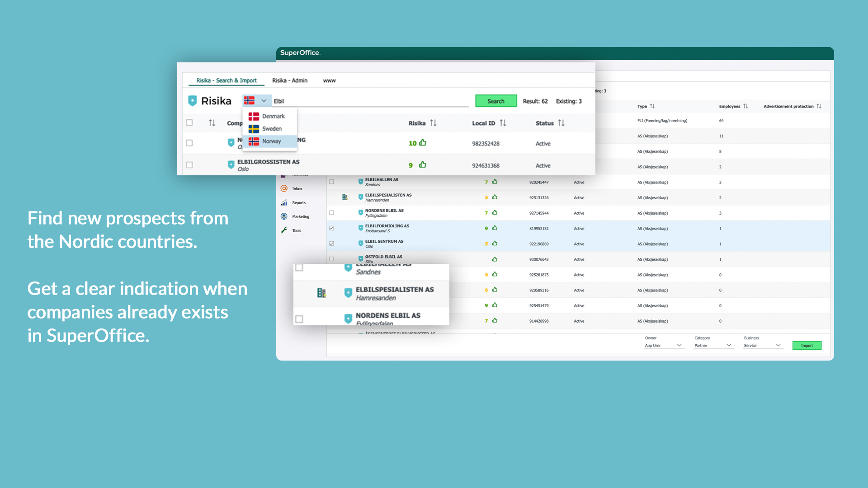Choose Sweden from country list
This screenshot has height=488, width=868.
(269, 129)
